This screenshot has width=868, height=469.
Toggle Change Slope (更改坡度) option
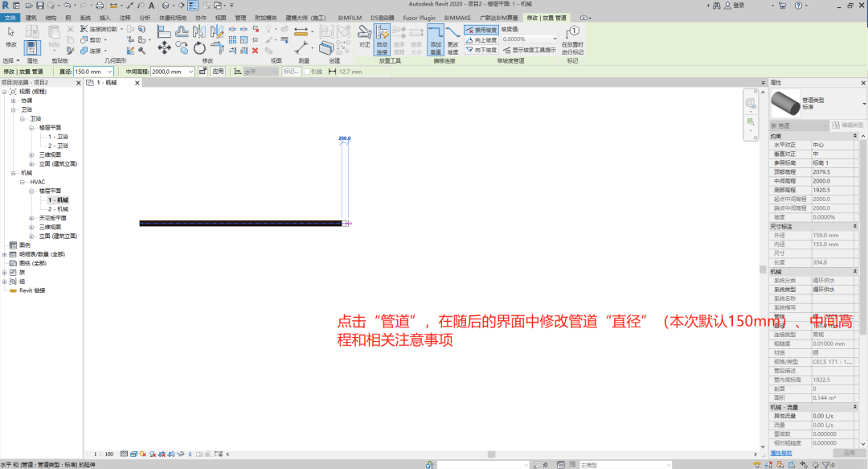[x=452, y=40]
